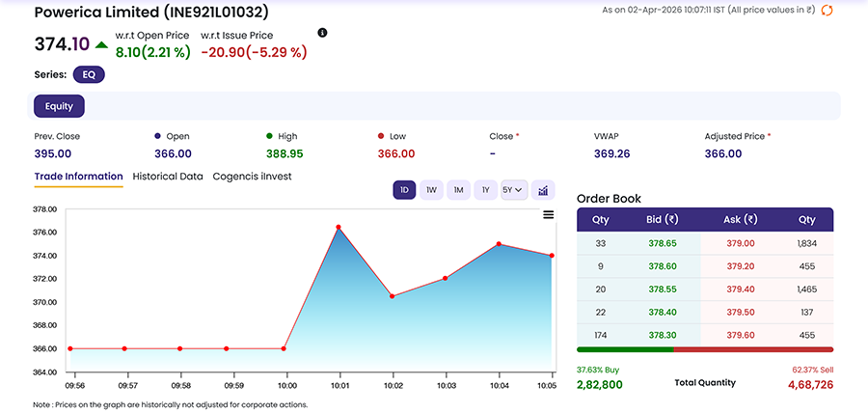The height and width of the screenshot is (413, 868).
Task: Click the orange refresh icon near the timestamp
Action: (x=827, y=10)
